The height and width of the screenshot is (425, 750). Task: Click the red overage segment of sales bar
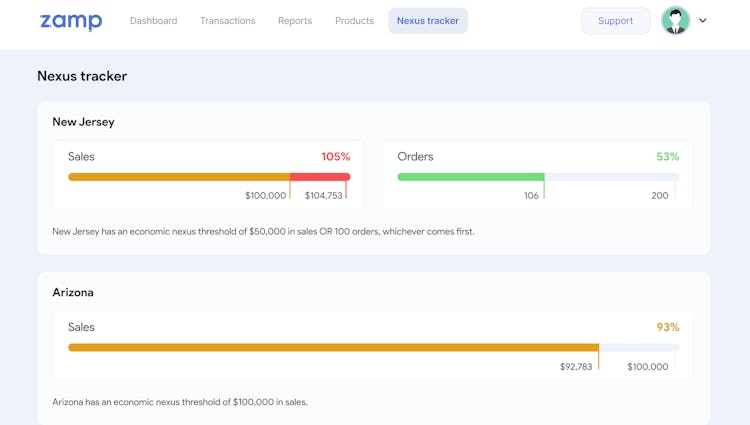pos(320,177)
